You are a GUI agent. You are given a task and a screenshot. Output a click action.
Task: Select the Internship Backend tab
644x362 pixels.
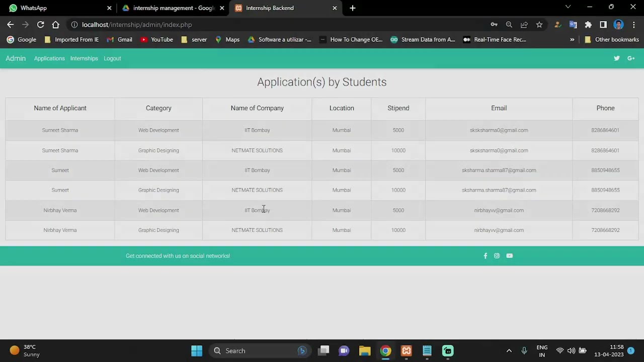pyautogui.click(x=286, y=8)
